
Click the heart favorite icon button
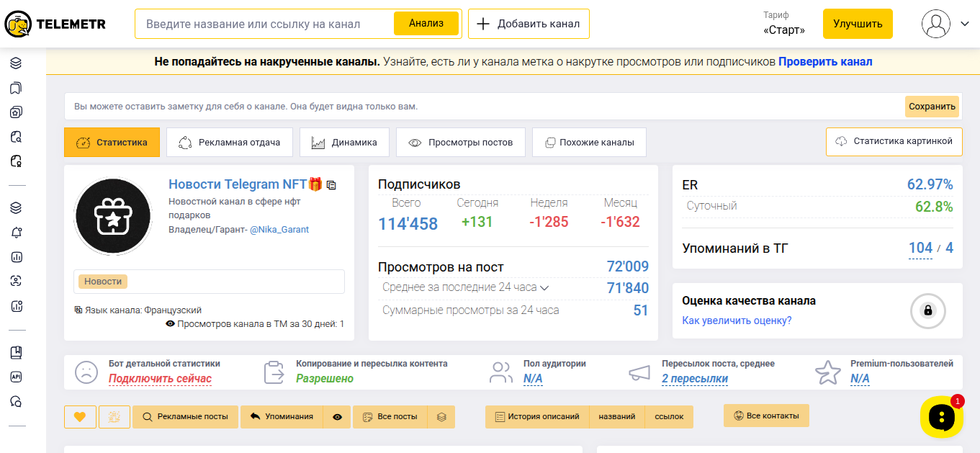[80, 417]
